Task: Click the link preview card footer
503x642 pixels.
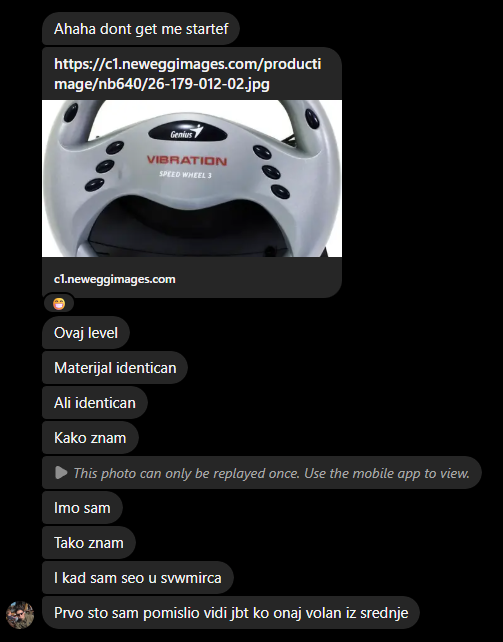Action: 192,278
